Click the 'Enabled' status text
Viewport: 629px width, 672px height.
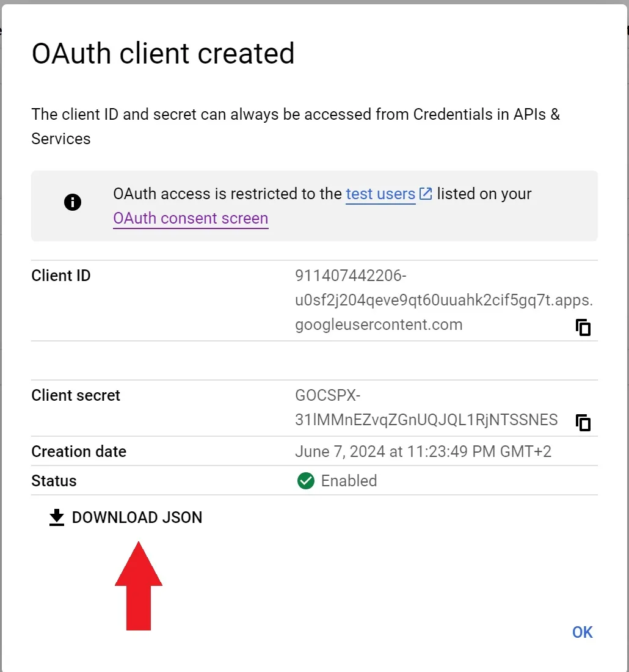(349, 481)
